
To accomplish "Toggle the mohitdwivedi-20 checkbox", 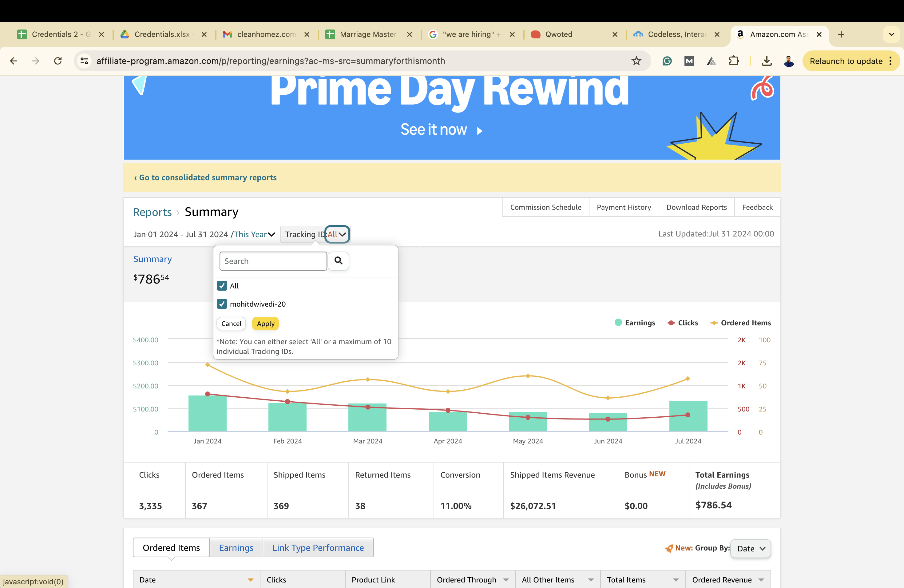I will pyautogui.click(x=222, y=304).
